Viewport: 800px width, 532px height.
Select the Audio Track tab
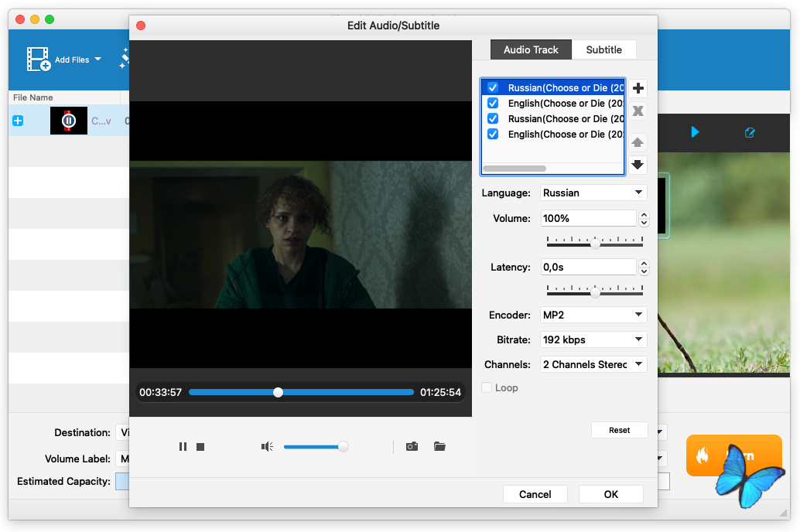(x=531, y=49)
